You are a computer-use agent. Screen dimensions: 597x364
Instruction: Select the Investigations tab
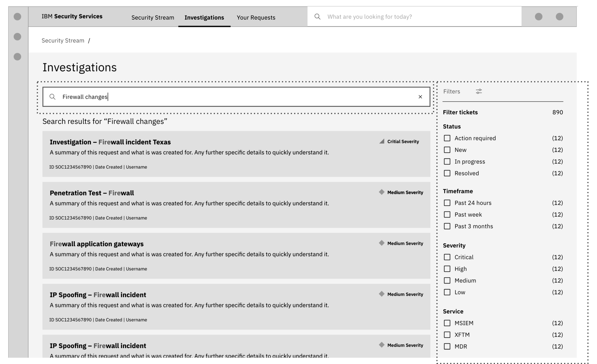coord(204,18)
